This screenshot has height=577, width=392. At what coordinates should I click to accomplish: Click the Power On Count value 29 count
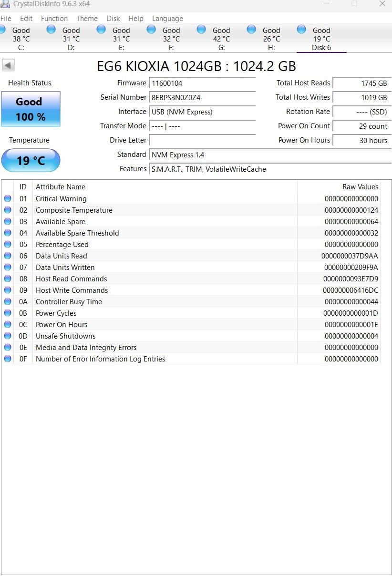tap(362, 126)
